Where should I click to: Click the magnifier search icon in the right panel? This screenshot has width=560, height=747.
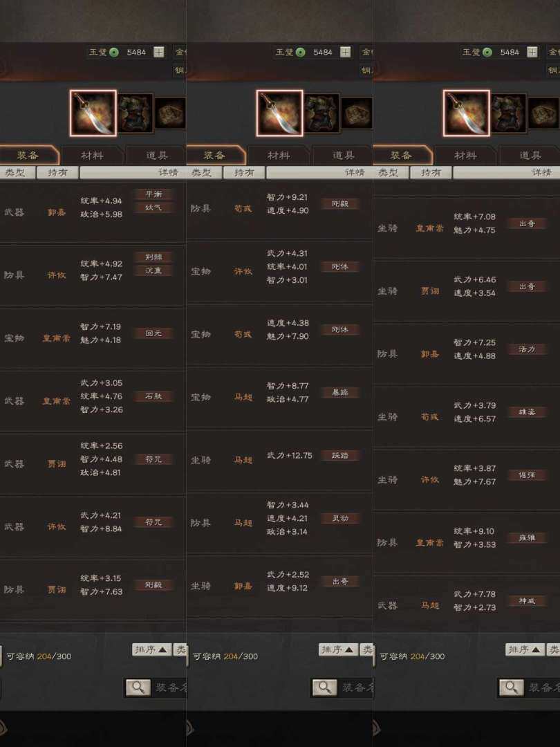[x=511, y=687]
